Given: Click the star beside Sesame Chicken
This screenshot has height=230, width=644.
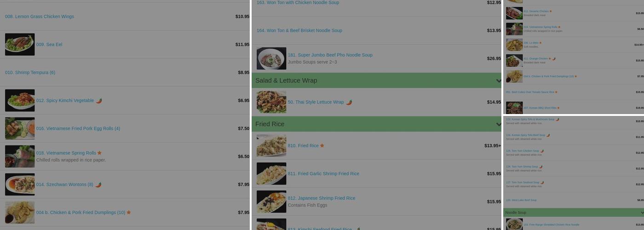Looking at the screenshot, I should click(551, 11).
